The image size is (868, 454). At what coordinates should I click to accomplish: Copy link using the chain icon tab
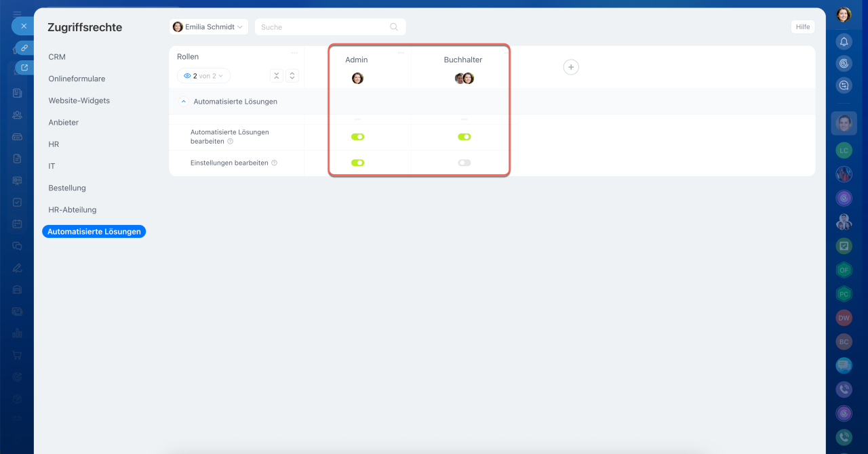tap(24, 48)
